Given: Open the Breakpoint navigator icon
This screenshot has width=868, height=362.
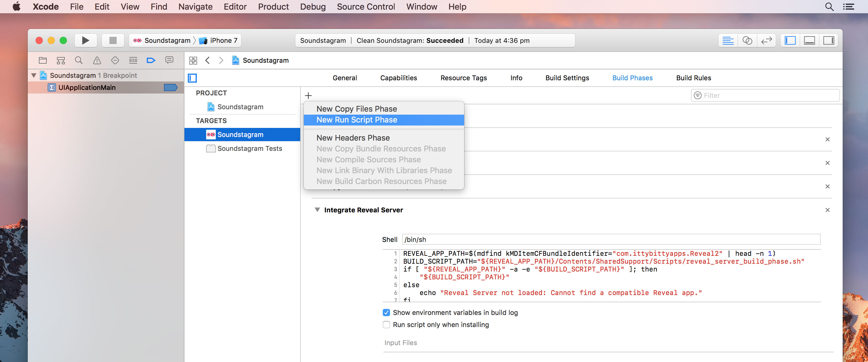Looking at the screenshot, I should (x=151, y=60).
